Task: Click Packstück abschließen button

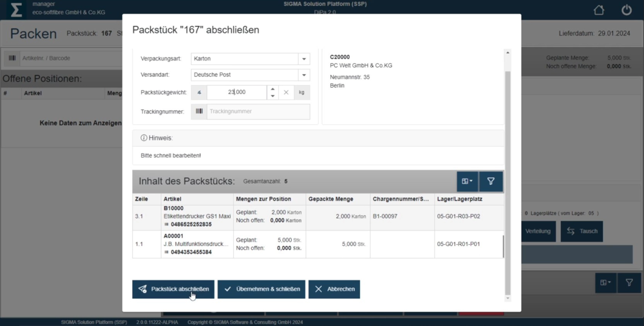Action: (173, 289)
